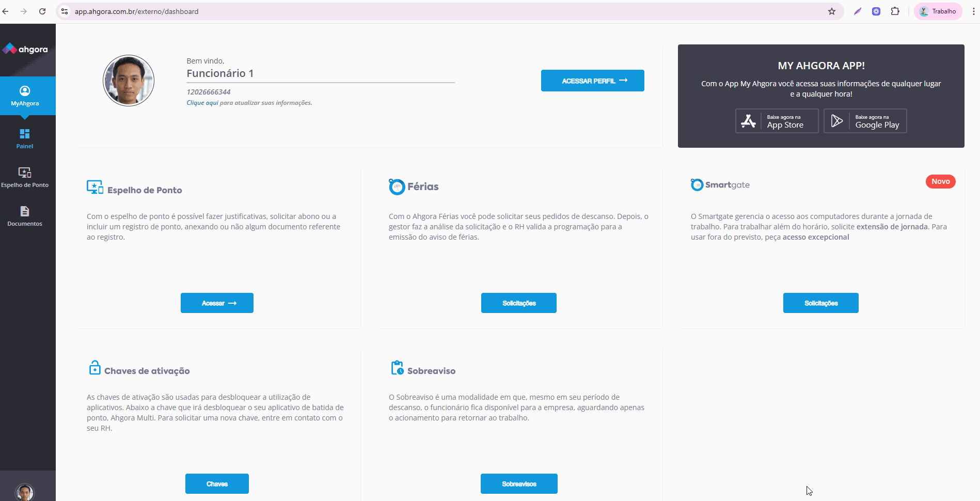Click the MY AHGORA APP! heading
Image resolution: width=980 pixels, height=501 pixels.
click(x=821, y=66)
